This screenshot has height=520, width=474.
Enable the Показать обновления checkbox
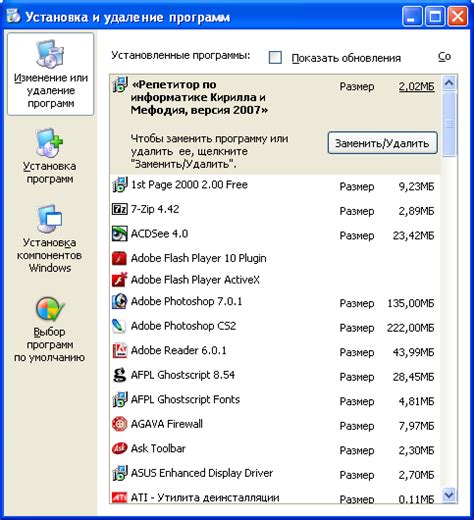click(x=275, y=57)
